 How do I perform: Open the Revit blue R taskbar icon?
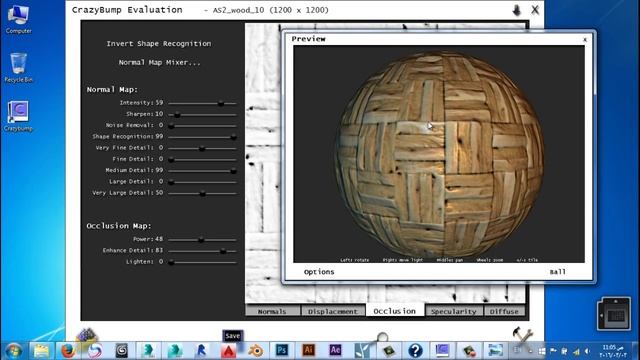point(202,351)
